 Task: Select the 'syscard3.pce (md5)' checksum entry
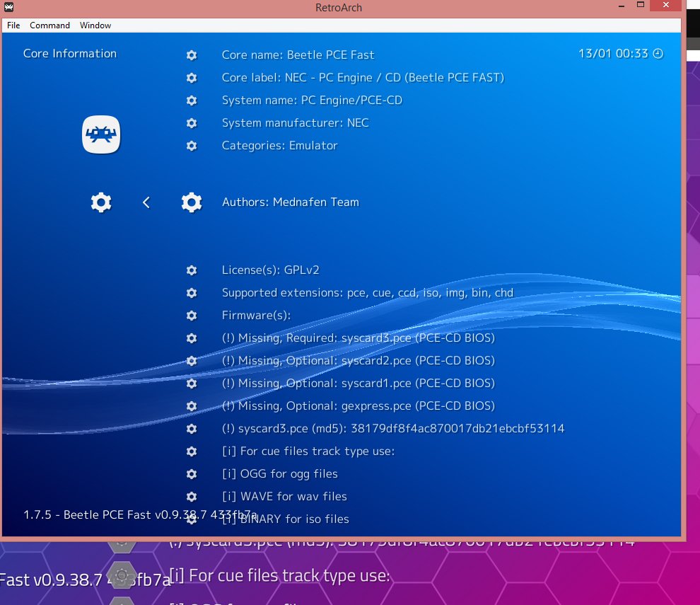393,429
